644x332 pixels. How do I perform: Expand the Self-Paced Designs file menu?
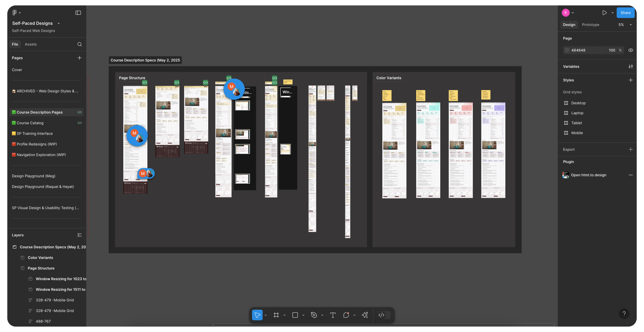tap(59, 23)
